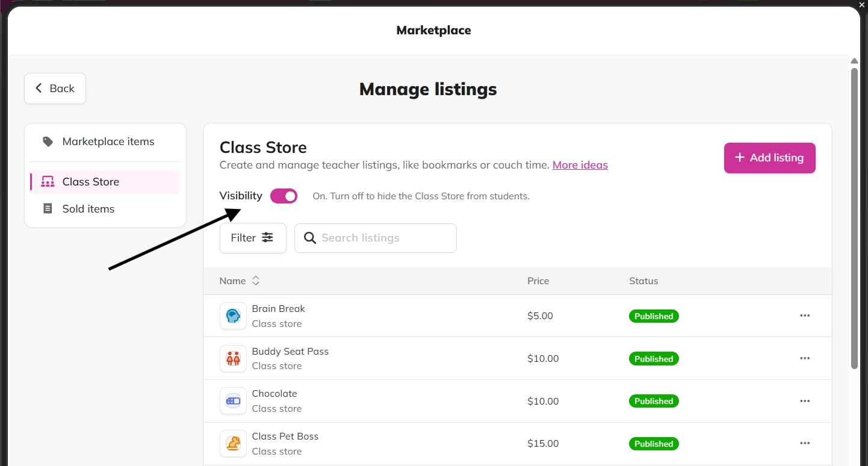868x466 pixels.
Task: Turn off the Class Store Visibility switch
Action: [284, 196]
